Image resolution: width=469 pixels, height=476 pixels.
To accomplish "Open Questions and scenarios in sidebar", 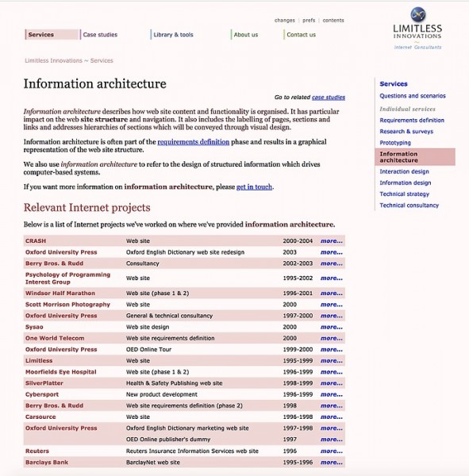I will click(x=413, y=96).
